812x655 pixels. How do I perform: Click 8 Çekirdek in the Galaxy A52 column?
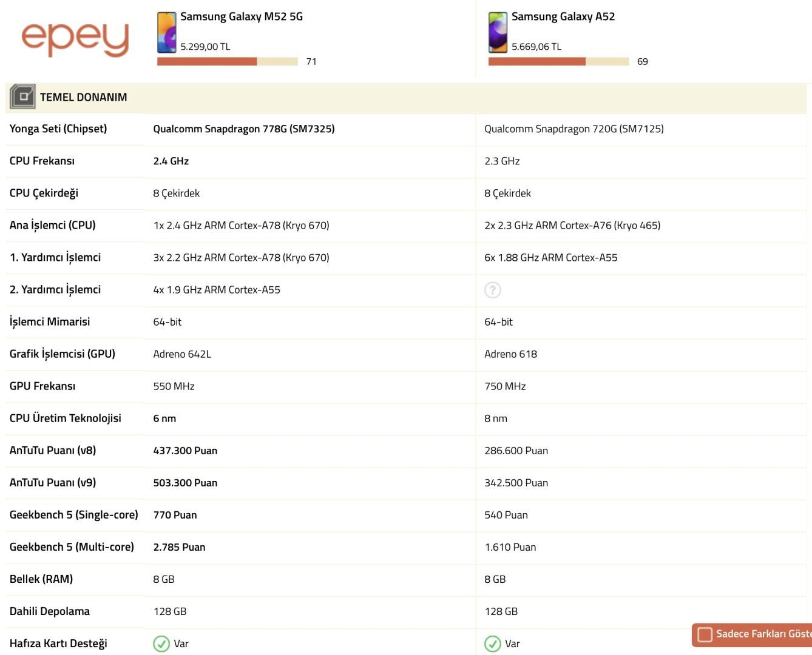coord(507,193)
